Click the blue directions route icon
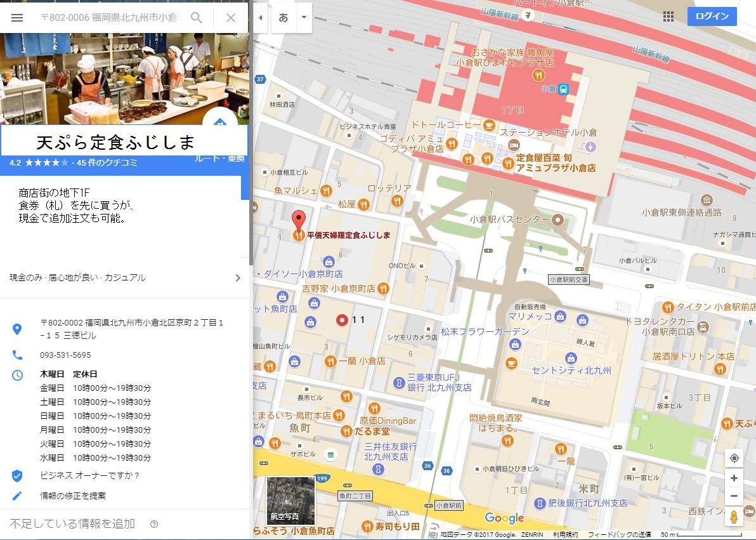The image size is (756, 540). pos(219,123)
